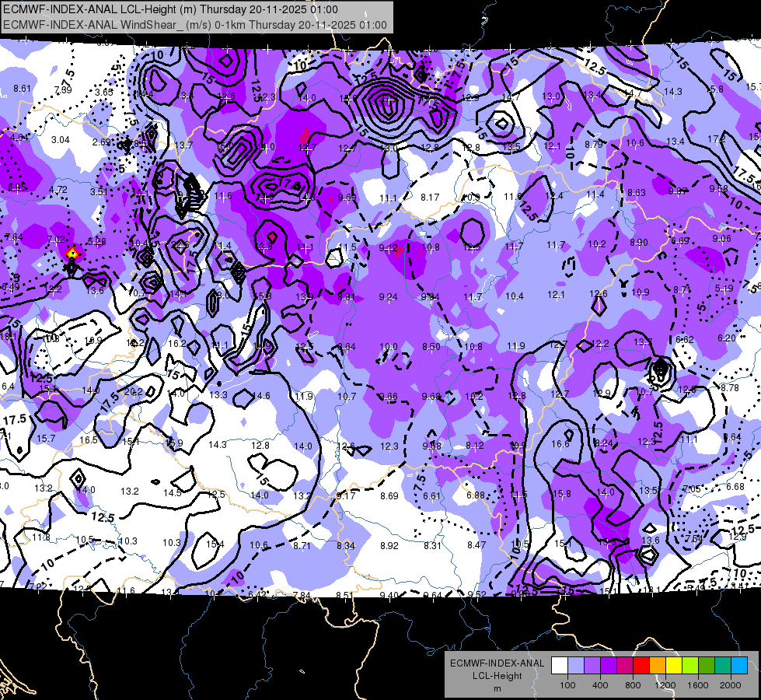Click the wind shear value 8.92
The height and width of the screenshot is (700, 761).
tap(389, 546)
